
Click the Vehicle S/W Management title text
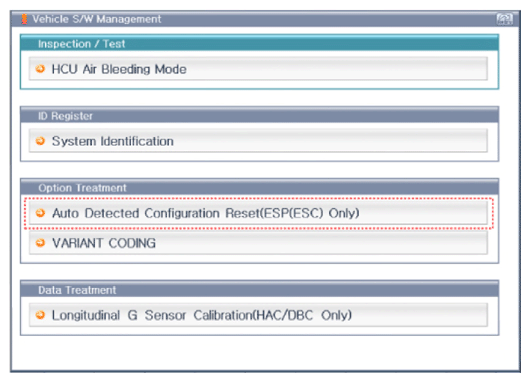click(x=97, y=19)
